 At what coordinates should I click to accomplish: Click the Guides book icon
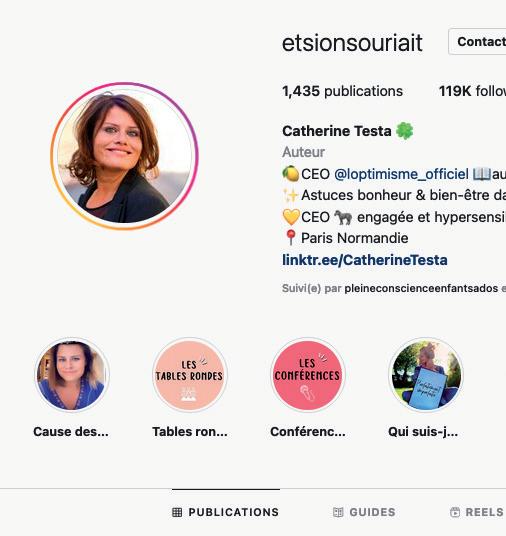[338, 512]
